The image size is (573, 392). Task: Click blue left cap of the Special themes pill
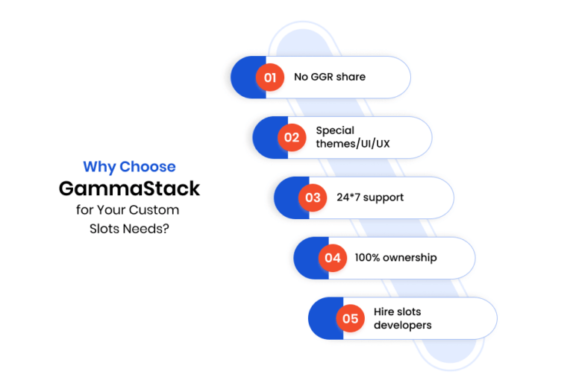pyautogui.click(x=266, y=138)
